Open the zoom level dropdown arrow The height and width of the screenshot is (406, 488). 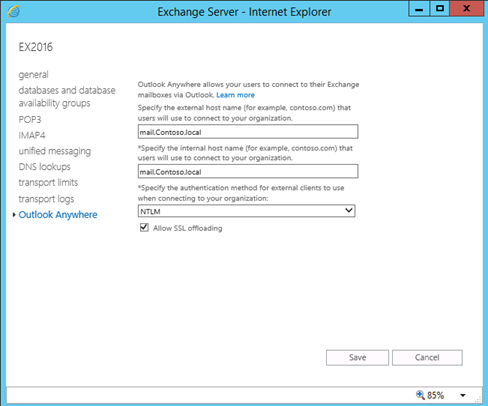[x=463, y=395]
